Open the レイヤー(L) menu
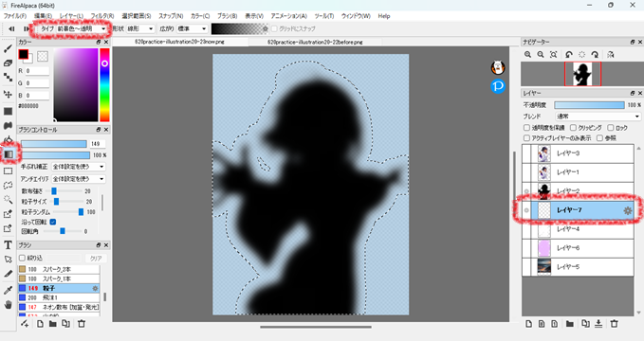 click(71, 16)
